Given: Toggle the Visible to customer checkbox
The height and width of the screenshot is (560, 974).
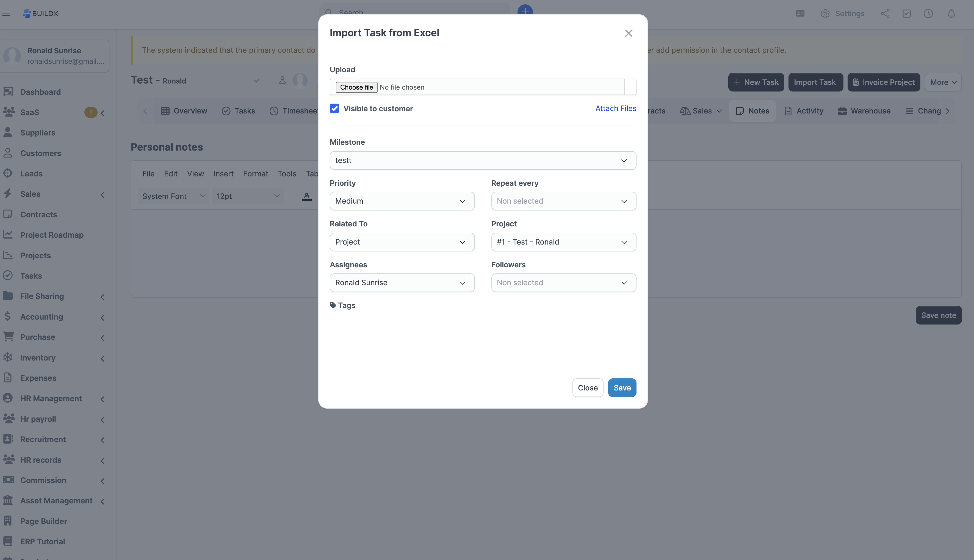Looking at the screenshot, I should pyautogui.click(x=334, y=109).
